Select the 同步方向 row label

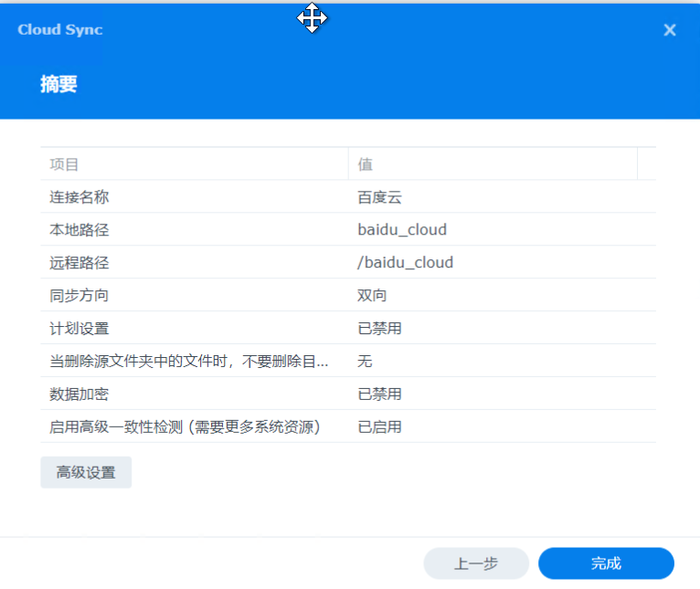[x=79, y=295]
